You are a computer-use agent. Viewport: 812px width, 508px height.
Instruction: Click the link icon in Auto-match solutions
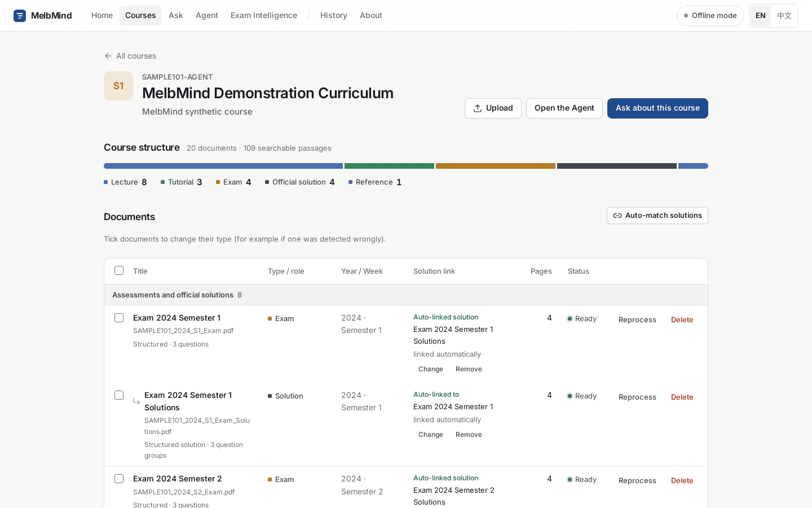(x=617, y=216)
